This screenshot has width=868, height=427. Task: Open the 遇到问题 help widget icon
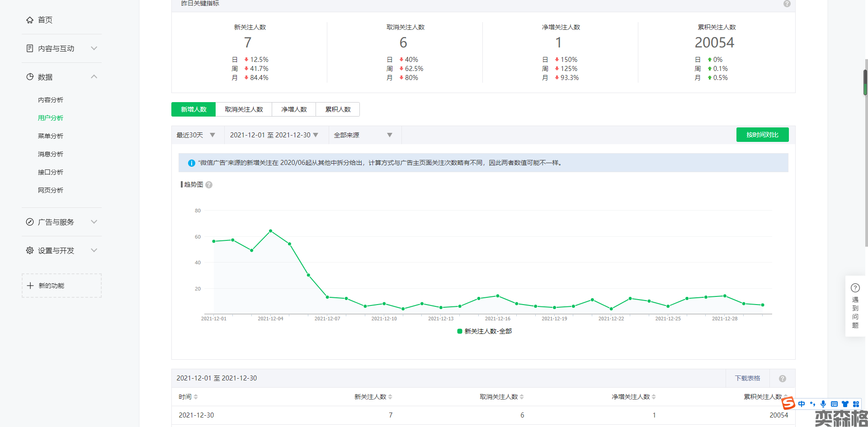click(x=855, y=288)
